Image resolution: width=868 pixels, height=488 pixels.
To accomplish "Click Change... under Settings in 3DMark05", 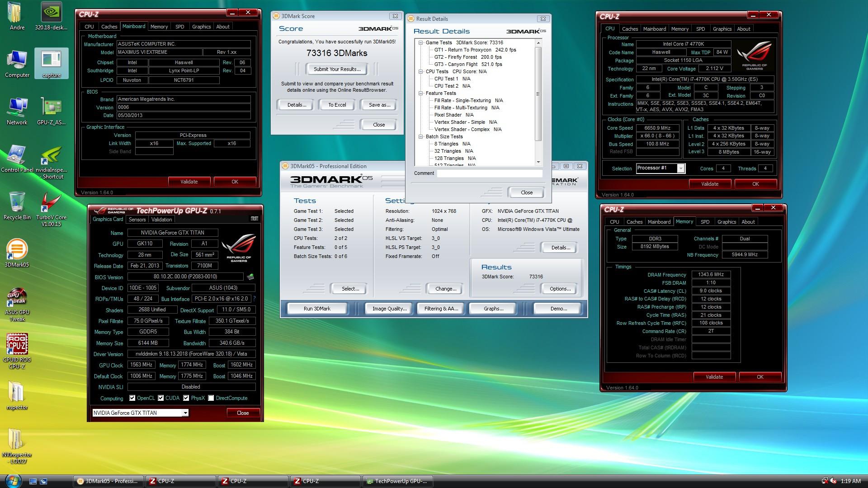I will click(x=446, y=289).
